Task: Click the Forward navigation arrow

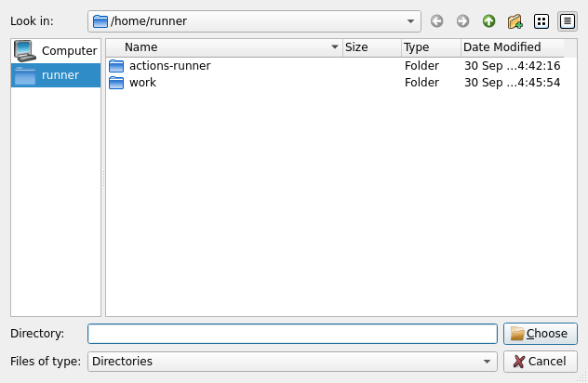Action: point(462,21)
